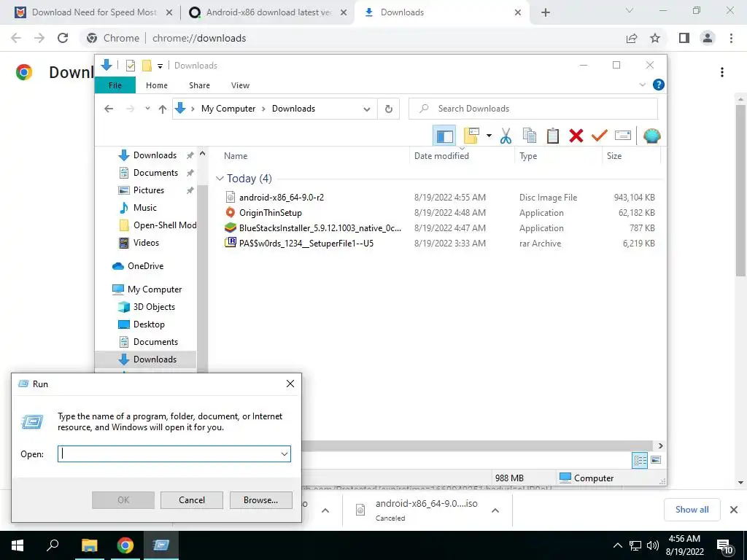
Task: Toggle the navigation pane icon
Action: point(444,136)
